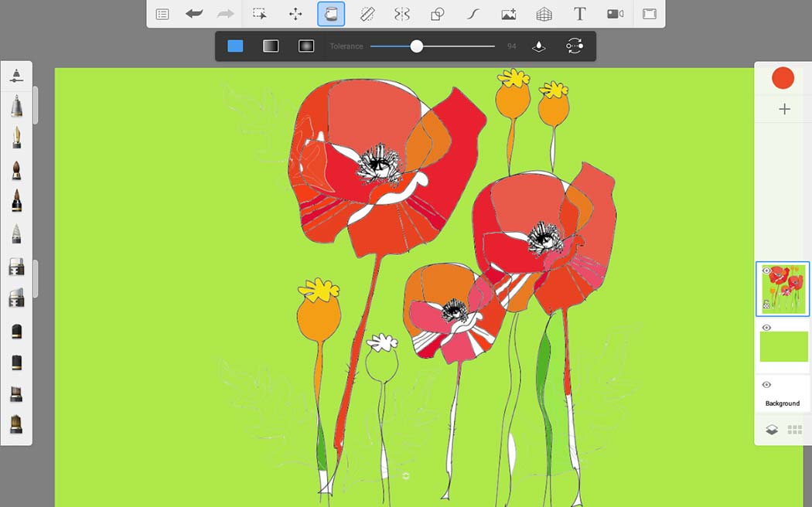This screenshot has height=507, width=812.
Task: Choose the solid fill mode swatch
Action: point(235,46)
